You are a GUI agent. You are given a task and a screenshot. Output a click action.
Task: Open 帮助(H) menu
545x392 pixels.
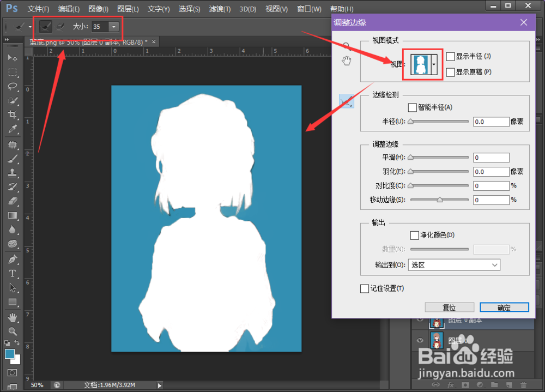(x=341, y=9)
